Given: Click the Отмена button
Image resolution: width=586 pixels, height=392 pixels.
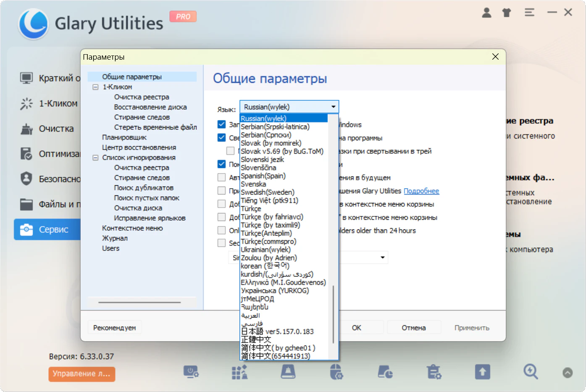Looking at the screenshot, I should coord(414,328).
